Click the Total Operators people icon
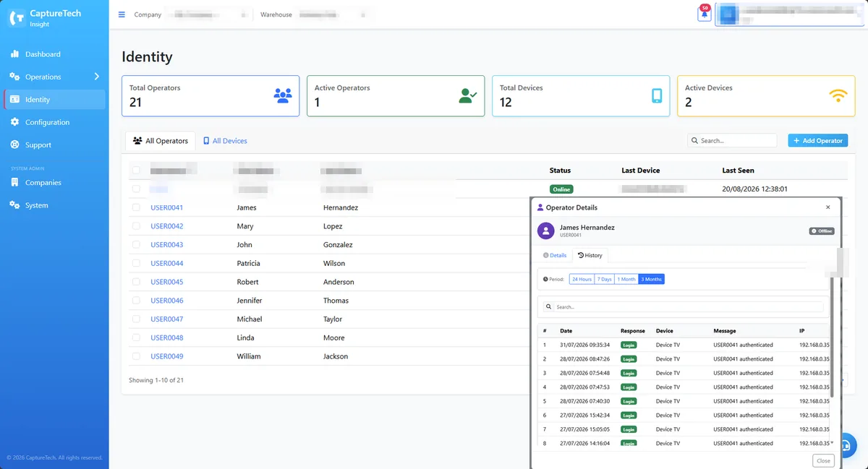 pos(283,95)
